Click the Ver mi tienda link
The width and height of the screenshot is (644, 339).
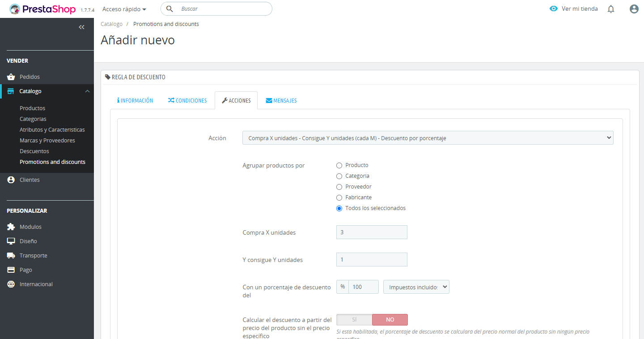click(x=574, y=9)
